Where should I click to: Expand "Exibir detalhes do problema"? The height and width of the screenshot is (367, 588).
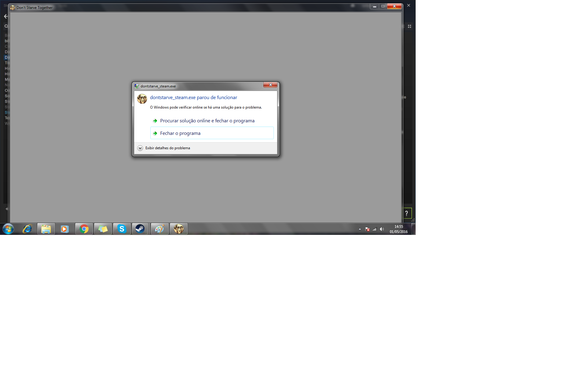tap(164, 148)
